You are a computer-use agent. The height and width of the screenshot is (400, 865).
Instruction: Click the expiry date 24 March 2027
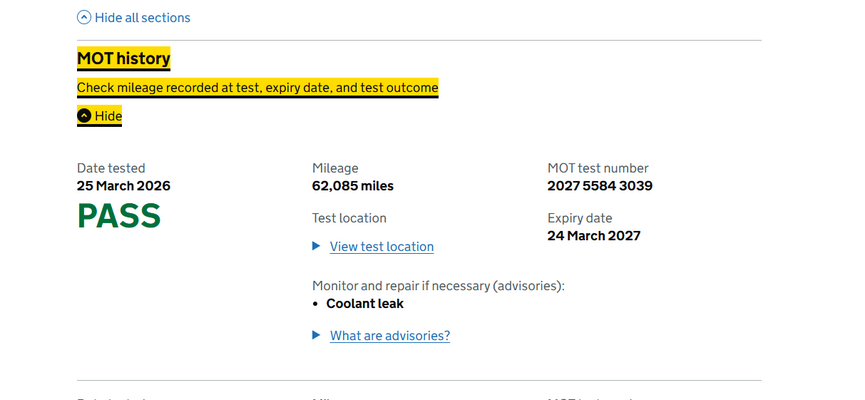(x=593, y=236)
